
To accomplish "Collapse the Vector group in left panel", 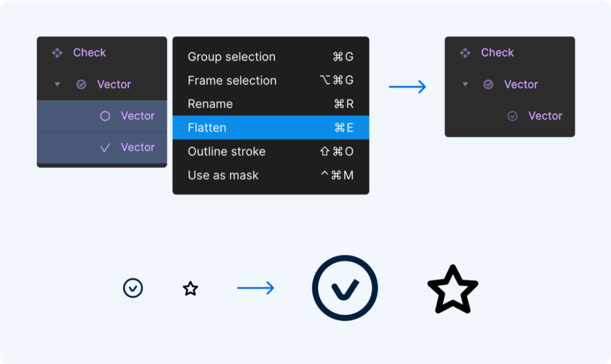I will 57,84.
